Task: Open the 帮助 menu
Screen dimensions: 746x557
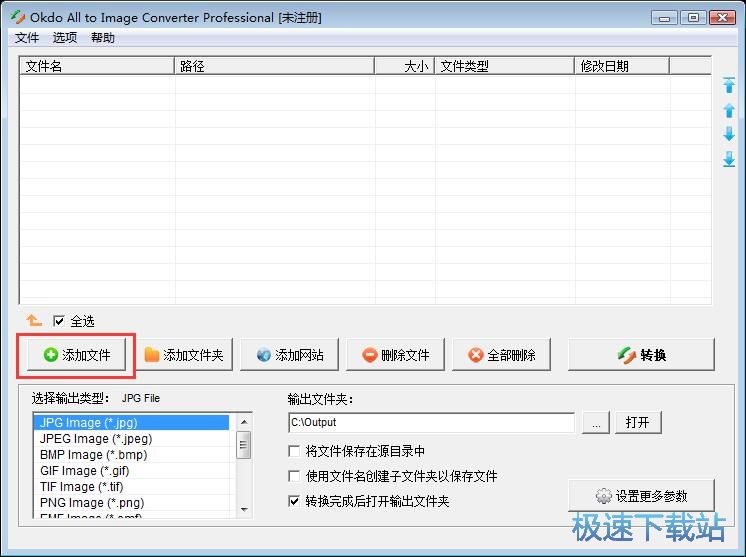Action: pos(103,38)
